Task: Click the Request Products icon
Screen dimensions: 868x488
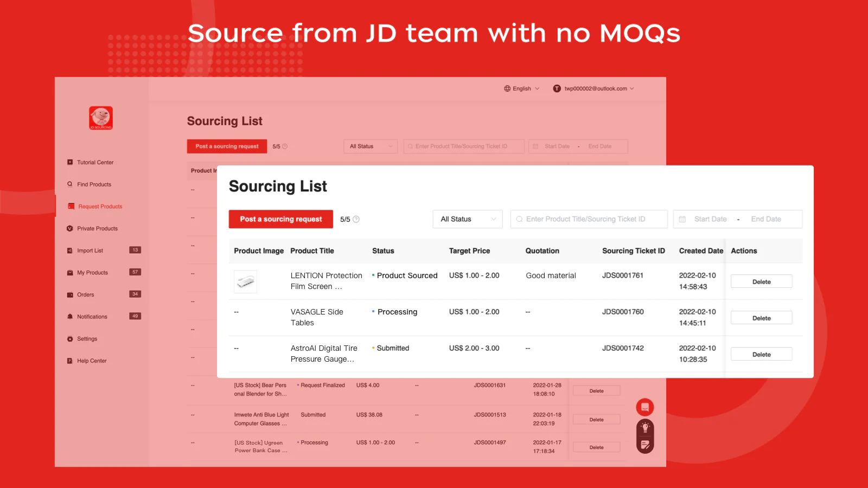Action: [x=71, y=207]
